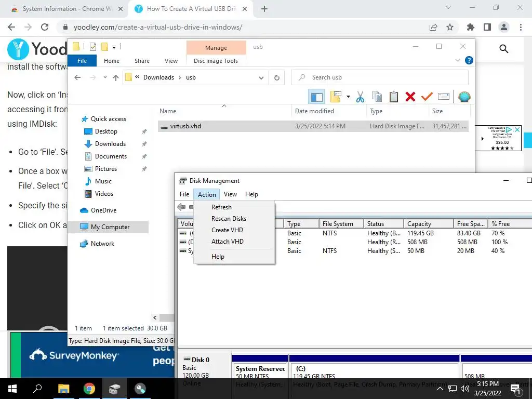Sort volumes by File System column
Screen dimensions: 532x399
pos(341,224)
